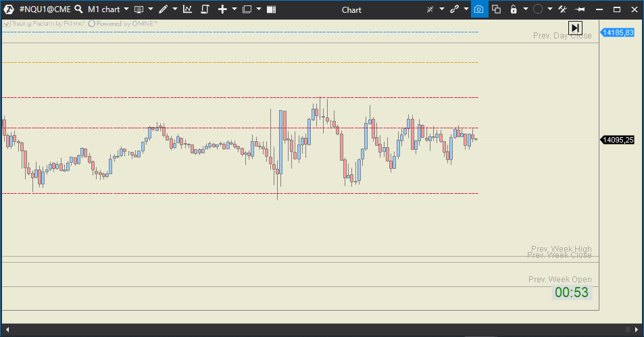Click the plus add icon
644x337 pixels.
click(x=222, y=9)
